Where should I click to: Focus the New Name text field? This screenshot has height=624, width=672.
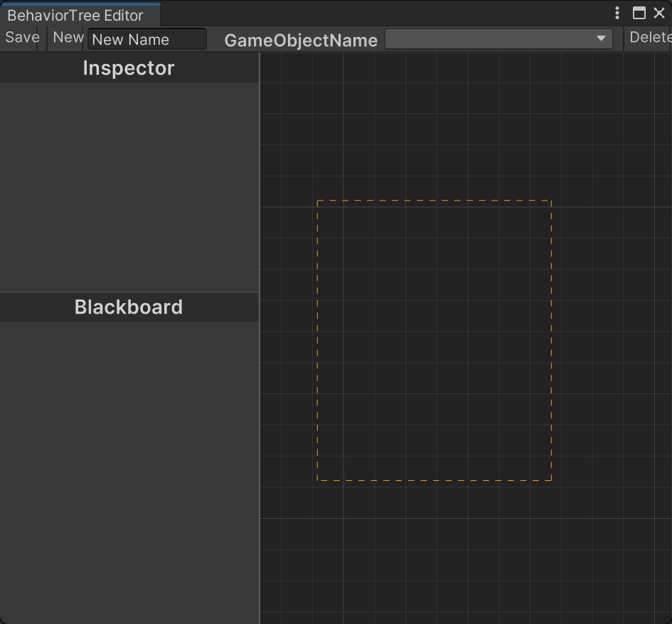(147, 39)
